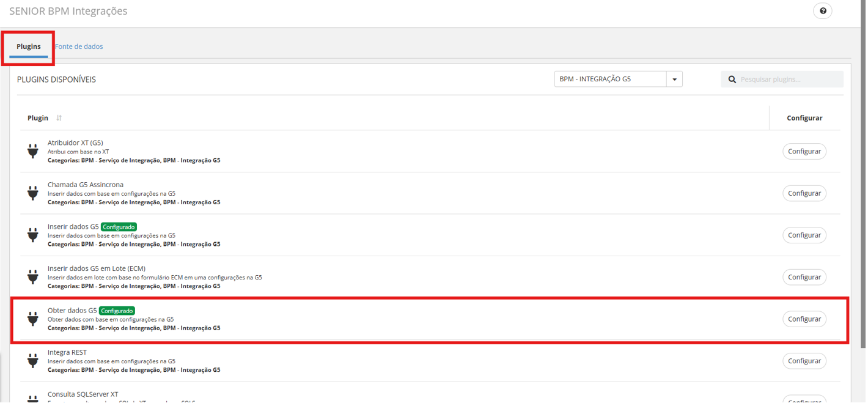This screenshot has height=403, width=868.
Task: Configure the Obter dados G5 plugin
Action: (x=804, y=319)
